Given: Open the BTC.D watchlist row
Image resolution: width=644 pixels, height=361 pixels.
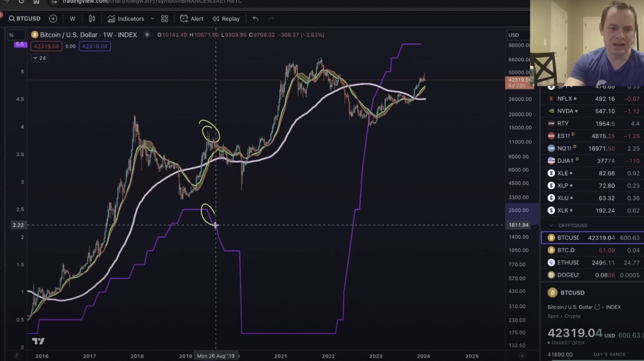Looking at the screenshot, I should tap(566, 250).
